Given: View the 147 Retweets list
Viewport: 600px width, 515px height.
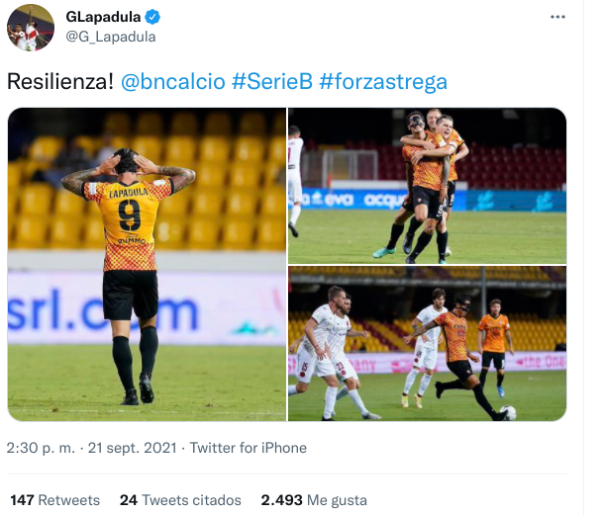Looking at the screenshot, I should [55, 500].
